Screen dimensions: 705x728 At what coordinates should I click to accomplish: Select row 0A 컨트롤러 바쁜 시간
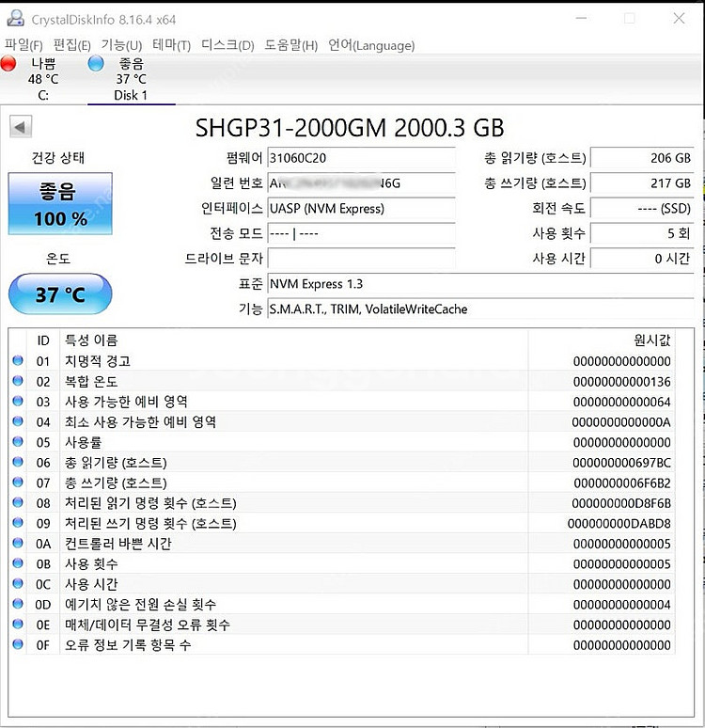[x=342, y=544]
